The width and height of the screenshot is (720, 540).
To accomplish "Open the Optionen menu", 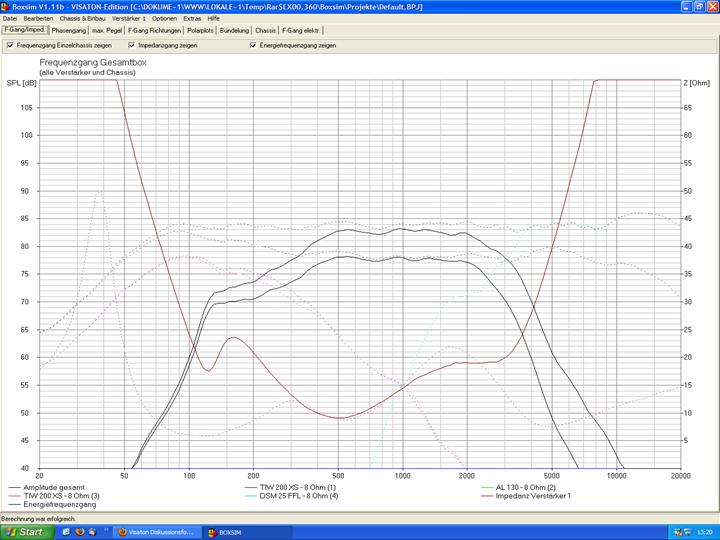I will [164, 18].
